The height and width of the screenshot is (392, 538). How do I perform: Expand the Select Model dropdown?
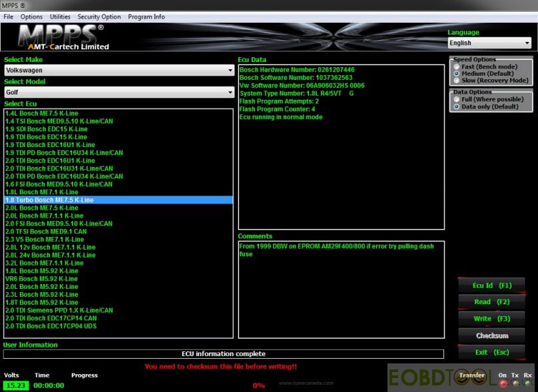[119, 93]
